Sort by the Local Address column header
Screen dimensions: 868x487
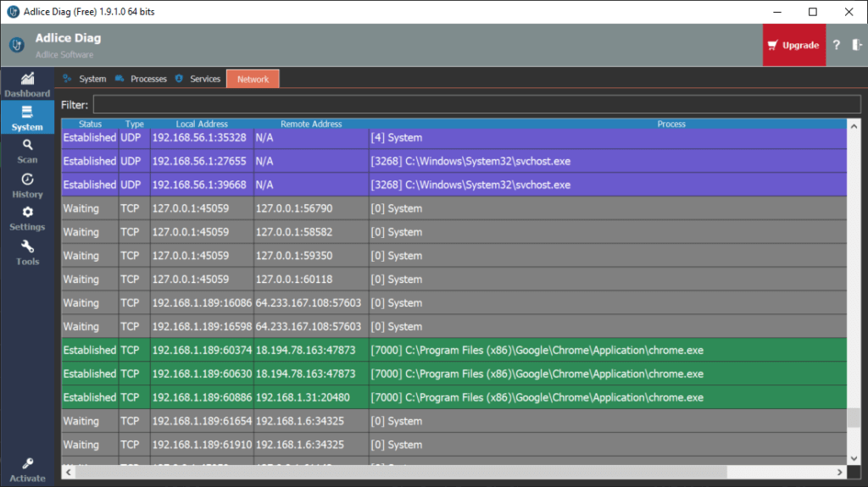point(202,125)
